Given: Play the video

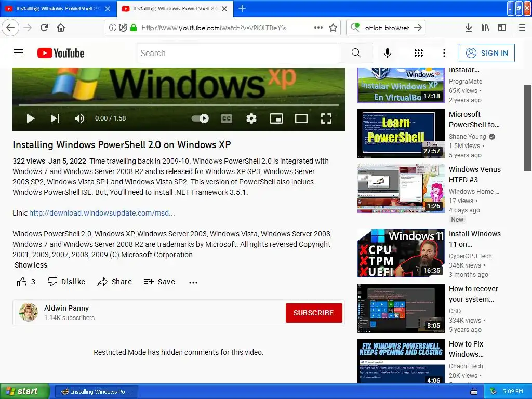Looking at the screenshot, I should click(31, 118).
